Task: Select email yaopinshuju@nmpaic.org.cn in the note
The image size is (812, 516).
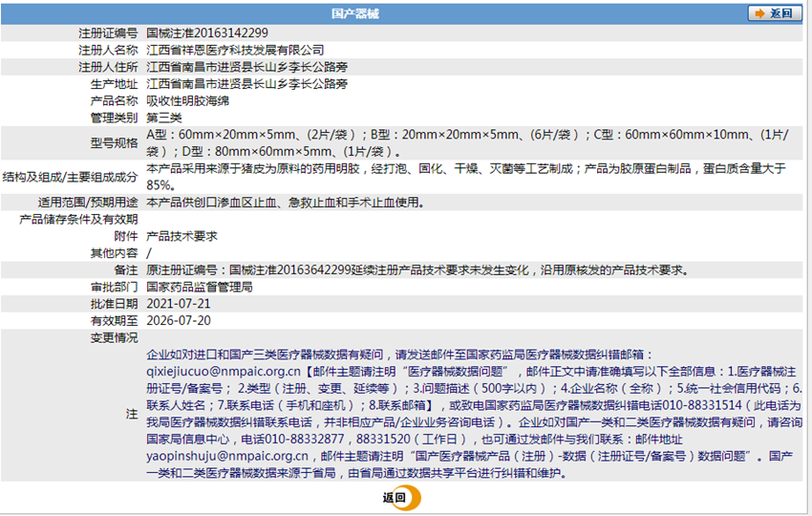Action: (227, 457)
